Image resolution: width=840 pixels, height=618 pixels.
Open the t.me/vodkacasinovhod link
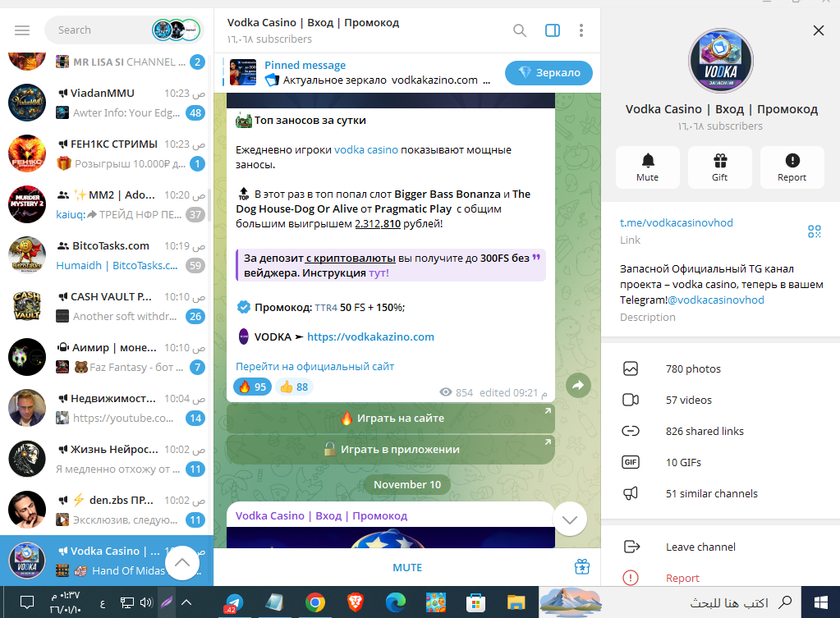(676, 222)
